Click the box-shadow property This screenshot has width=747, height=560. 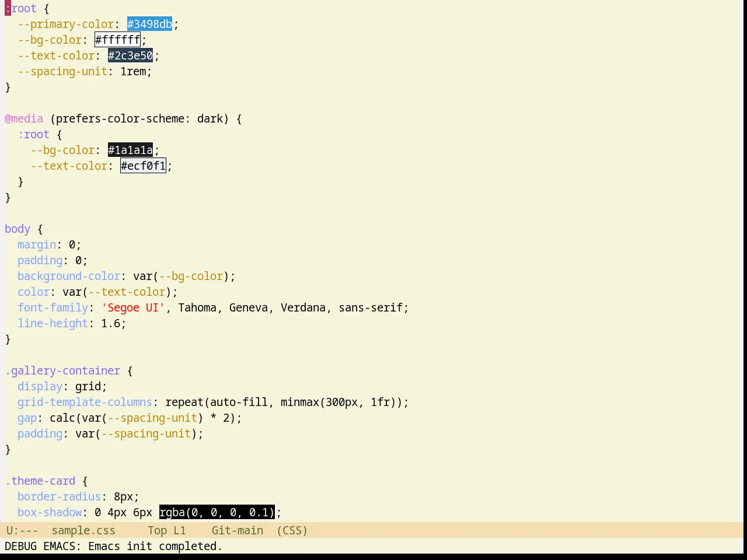(50, 512)
